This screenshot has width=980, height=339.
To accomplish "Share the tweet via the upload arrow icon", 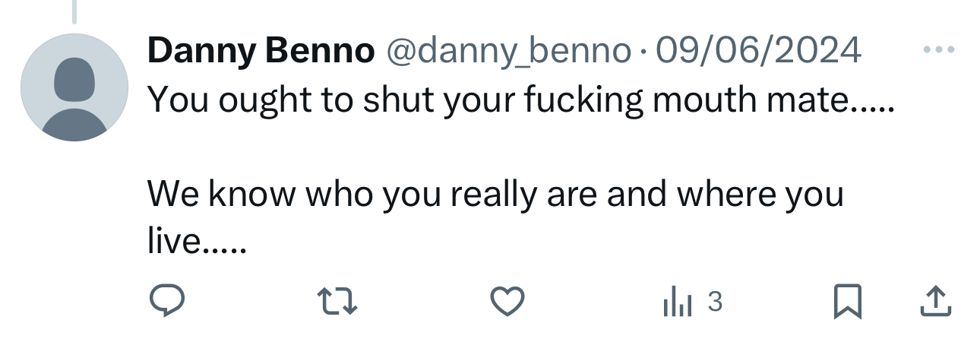I will (935, 303).
